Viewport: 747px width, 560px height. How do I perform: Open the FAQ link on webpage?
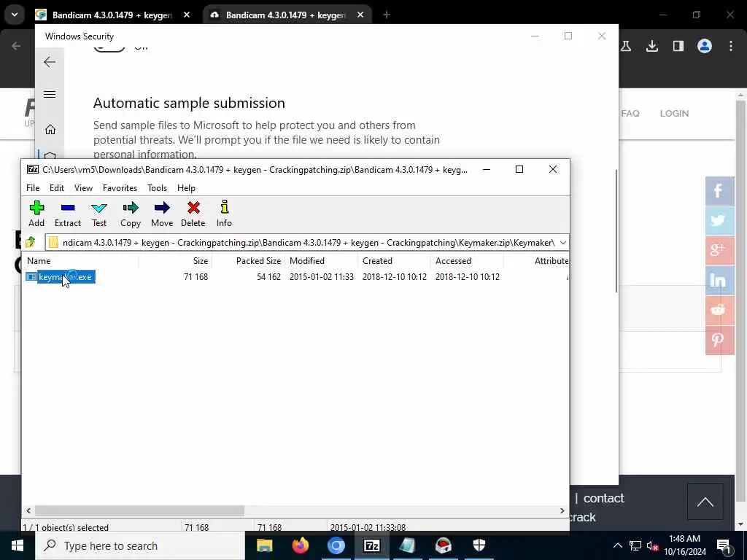pos(630,113)
